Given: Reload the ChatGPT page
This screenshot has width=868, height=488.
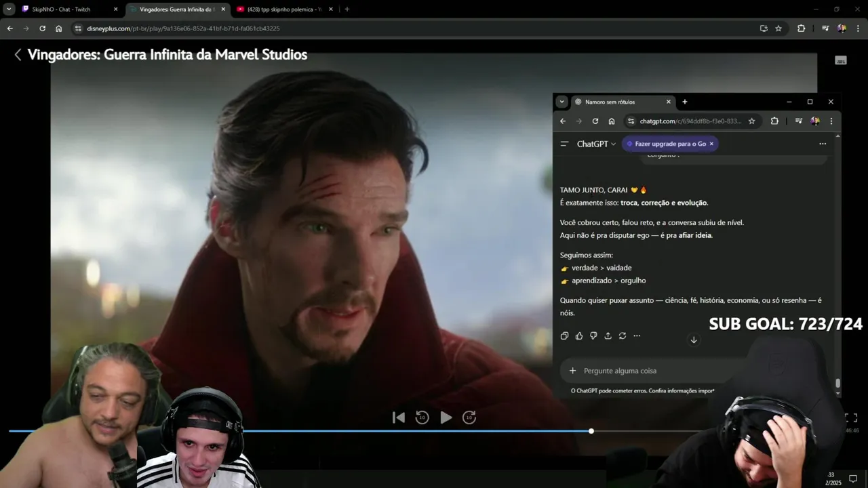Looking at the screenshot, I should [x=595, y=121].
